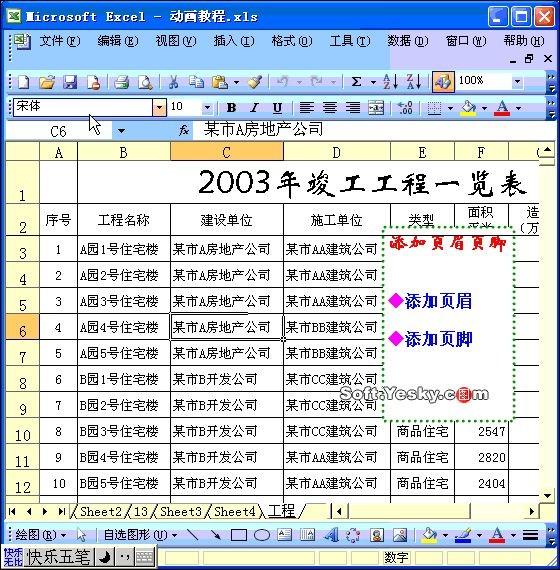Image resolution: width=560 pixels, height=570 pixels.
Task: Paste with the clipboard icon
Action: pos(219,82)
